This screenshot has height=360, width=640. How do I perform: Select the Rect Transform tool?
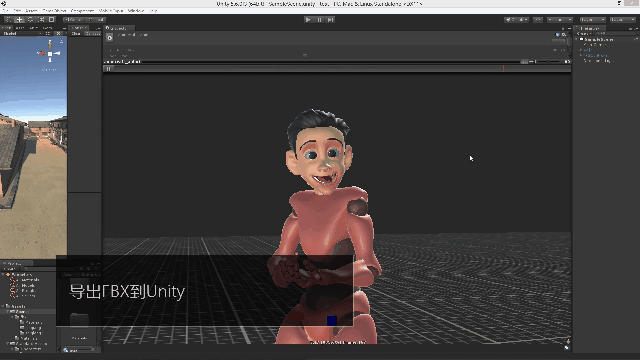pyautogui.click(x=51, y=19)
